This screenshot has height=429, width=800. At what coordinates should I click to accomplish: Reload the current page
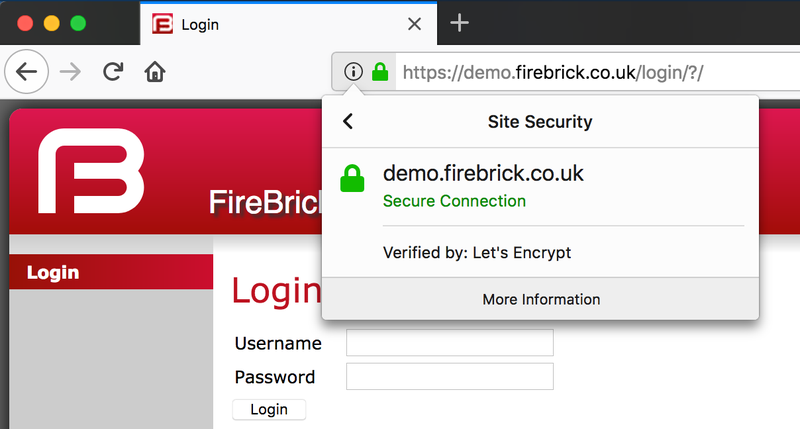[x=113, y=72]
